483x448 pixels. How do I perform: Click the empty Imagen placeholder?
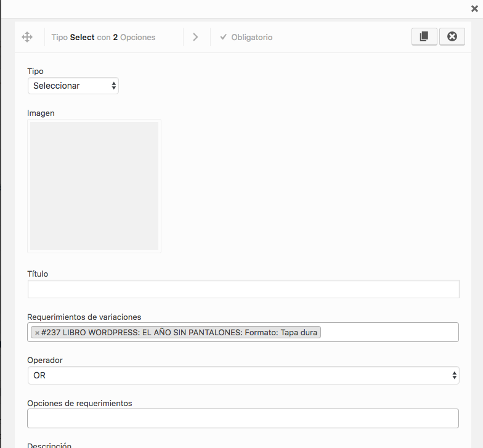[x=94, y=186]
